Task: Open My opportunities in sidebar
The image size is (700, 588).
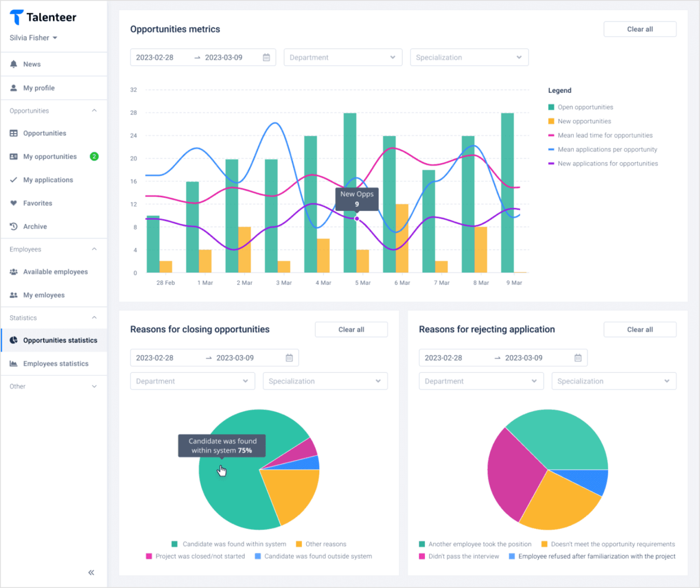Action: click(x=50, y=157)
